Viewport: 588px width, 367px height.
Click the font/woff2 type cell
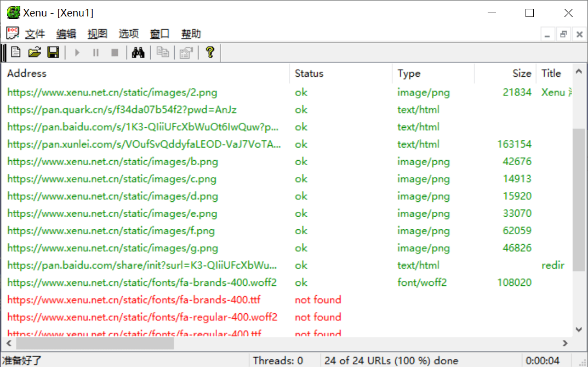pyautogui.click(x=422, y=282)
